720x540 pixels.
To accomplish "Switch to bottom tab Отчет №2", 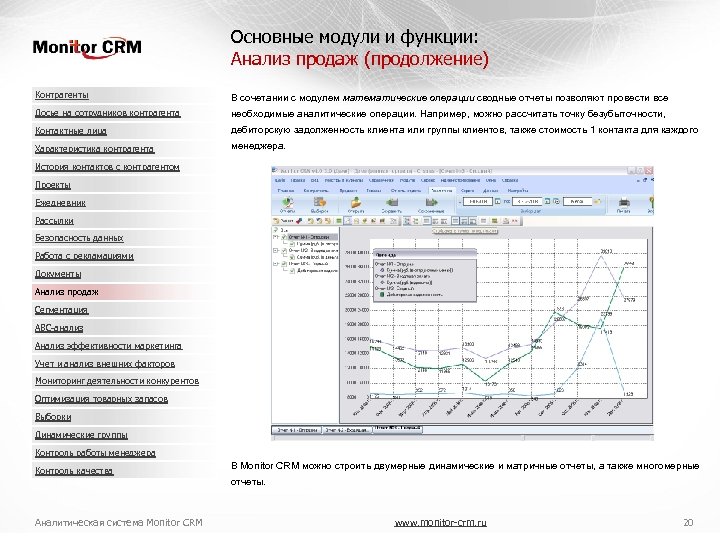I will 347,430.
